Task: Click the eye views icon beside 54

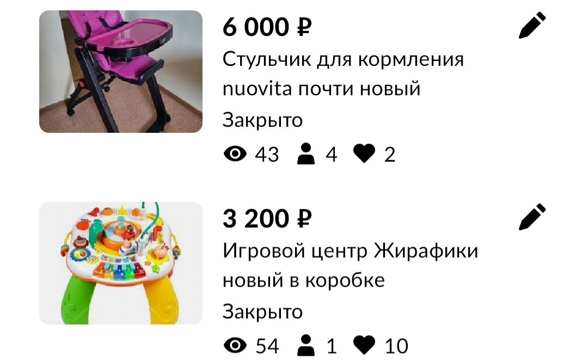Action: [235, 346]
